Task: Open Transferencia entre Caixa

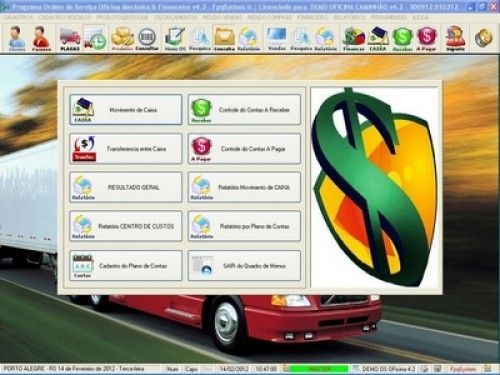Action: [126, 149]
